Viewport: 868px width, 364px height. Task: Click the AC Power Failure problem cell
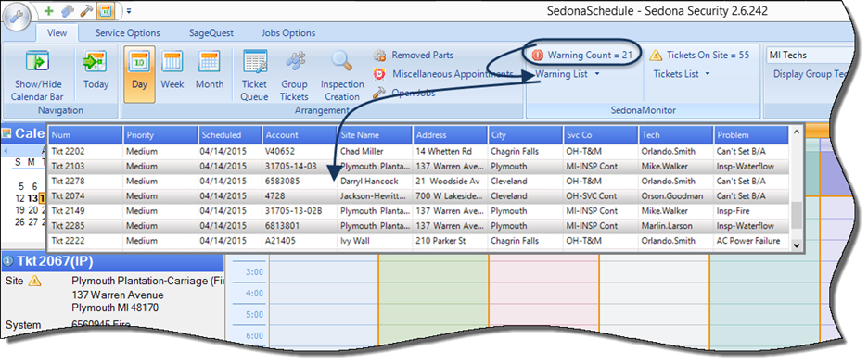pos(747,241)
